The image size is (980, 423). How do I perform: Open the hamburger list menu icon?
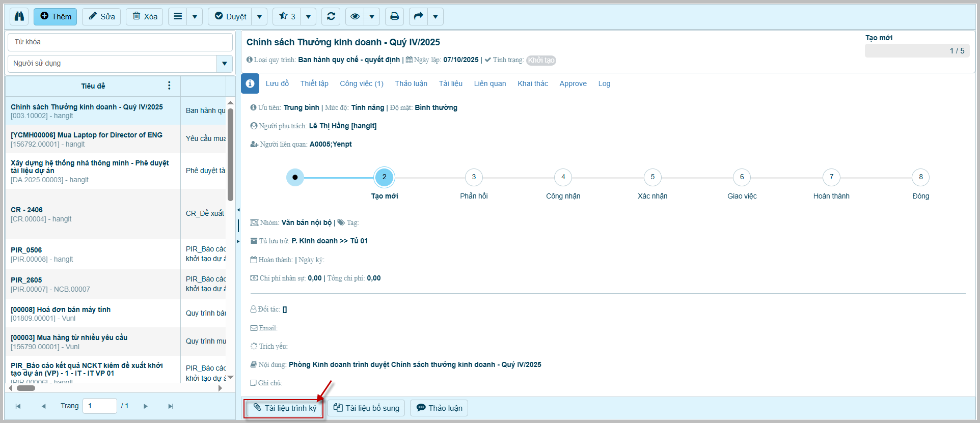178,16
